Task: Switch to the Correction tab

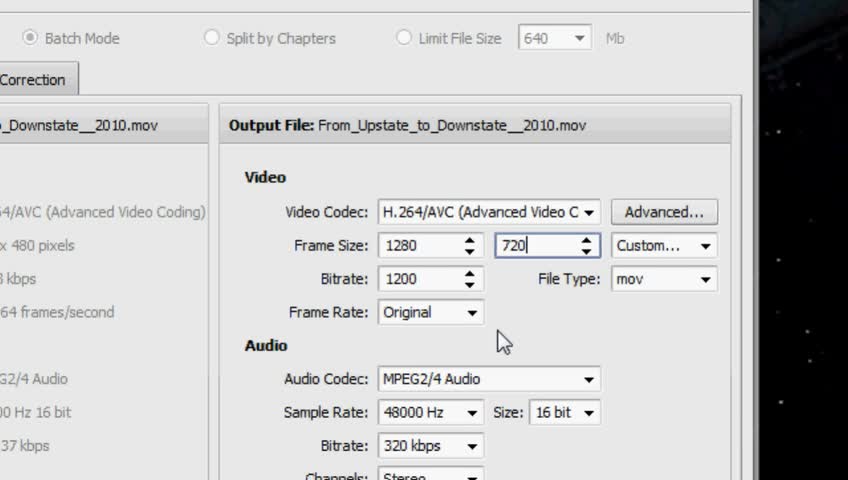Action: pos(33,80)
